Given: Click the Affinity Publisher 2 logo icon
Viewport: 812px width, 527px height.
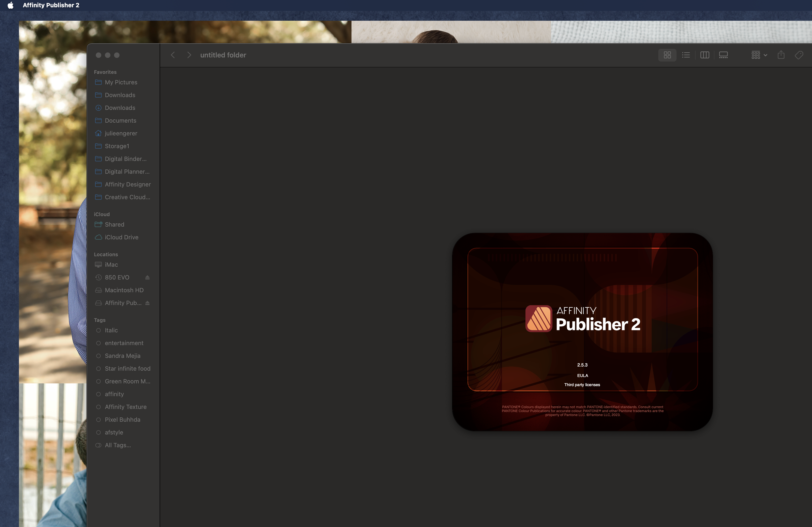Looking at the screenshot, I should 538,318.
